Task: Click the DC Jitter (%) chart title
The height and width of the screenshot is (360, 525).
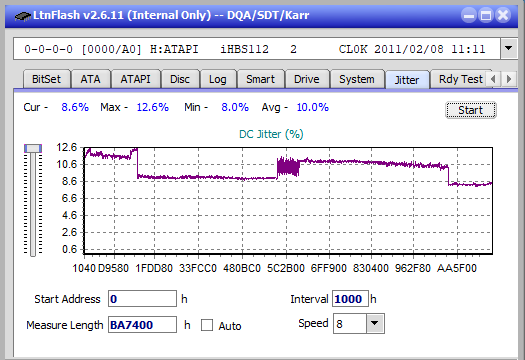Action: [x=271, y=134]
